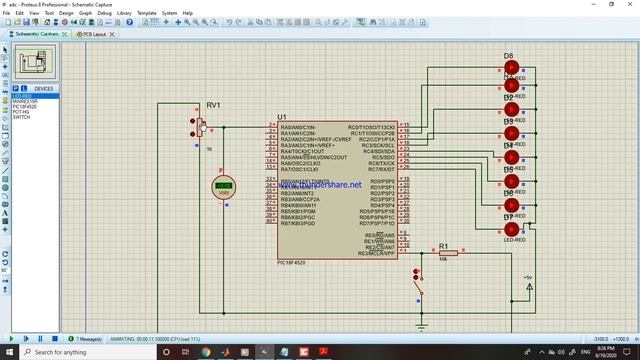
Task: Select the 2D text 'A' tool
Action: 5,213
